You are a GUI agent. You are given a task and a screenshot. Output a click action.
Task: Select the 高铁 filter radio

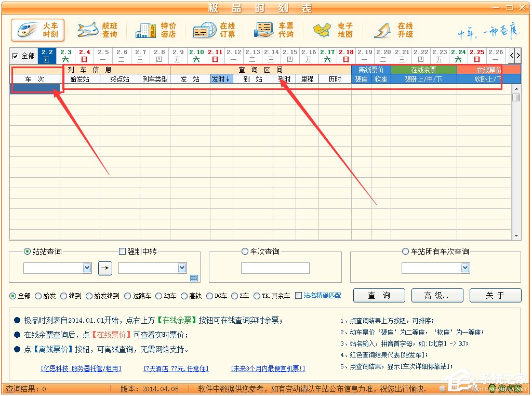184,296
